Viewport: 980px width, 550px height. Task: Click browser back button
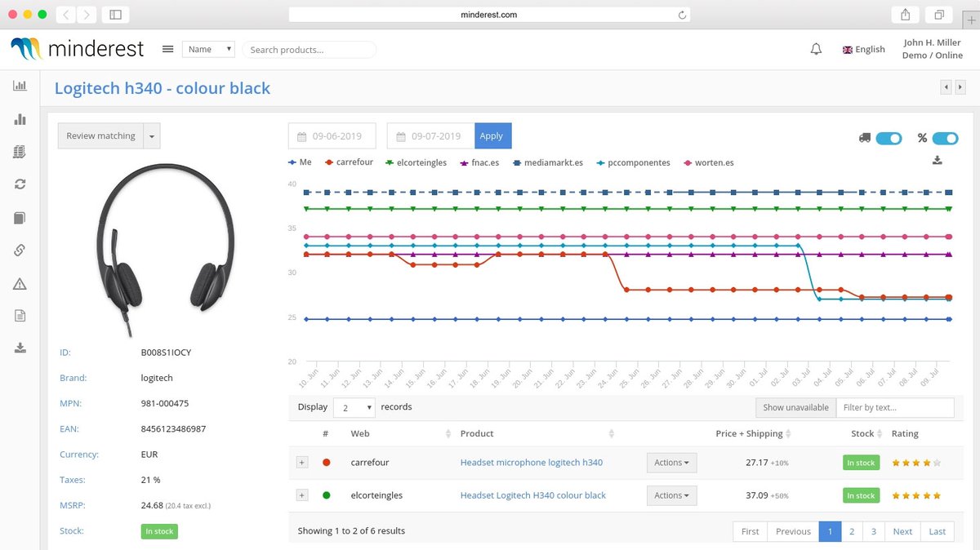point(66,15)
